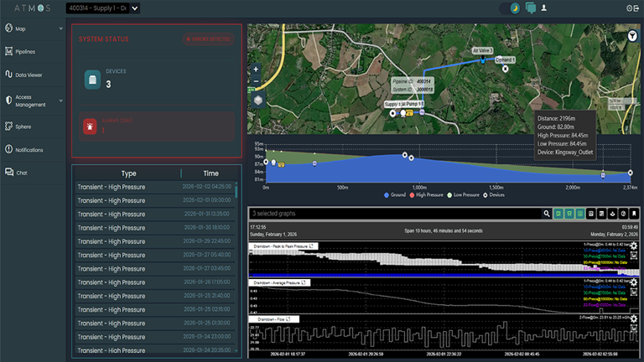Open the chat messages icon in header

coord(530,8)
